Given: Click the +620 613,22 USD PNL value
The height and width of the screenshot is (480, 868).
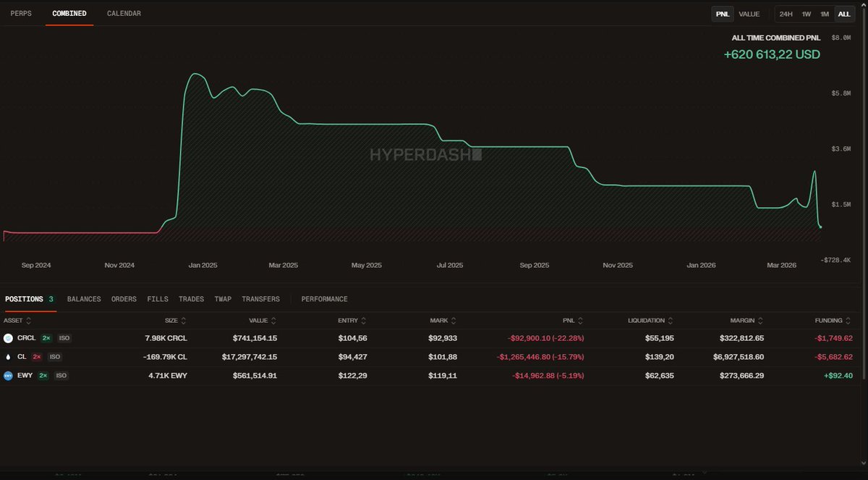Looking at the screenshot, I should coord(772,54).
